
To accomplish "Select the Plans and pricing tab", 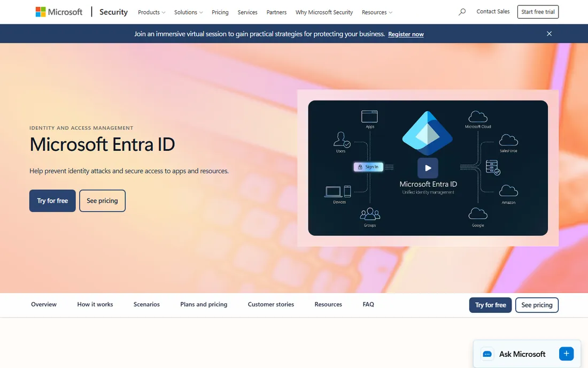I will [x=204, y=304].
